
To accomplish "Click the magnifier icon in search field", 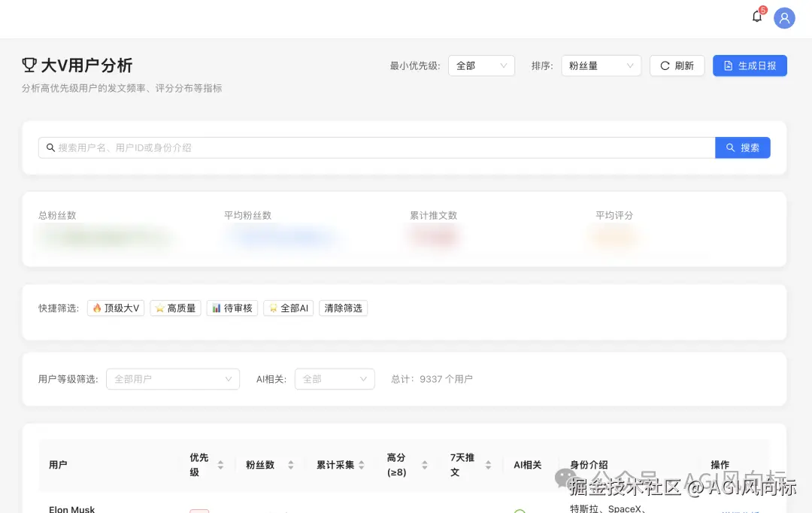I will point(51,147).
